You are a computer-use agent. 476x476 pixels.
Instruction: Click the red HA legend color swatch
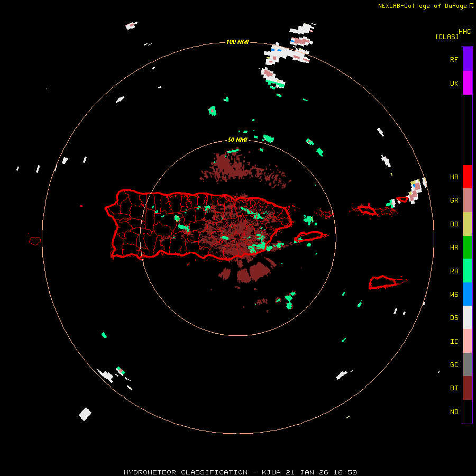point(467,177)
